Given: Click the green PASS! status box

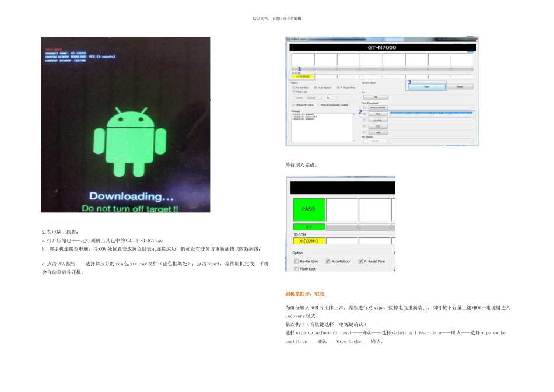Looking at the screenshot, I should click(308, 209).
